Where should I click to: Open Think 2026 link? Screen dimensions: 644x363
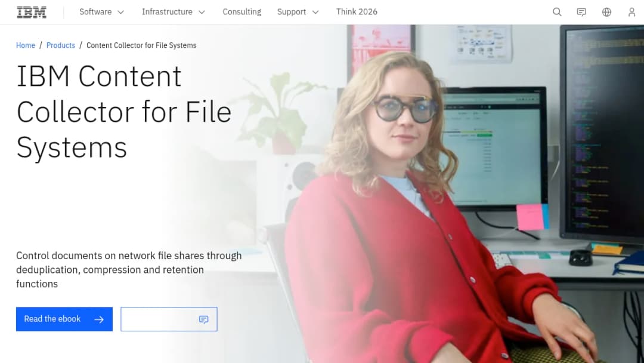[357, 12]
